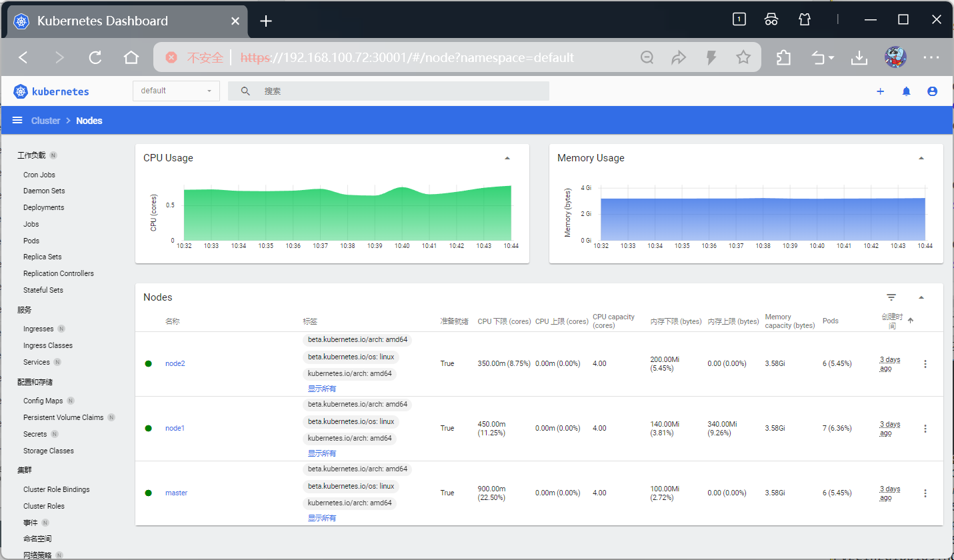Show all labels for node2
954x560 pixels.
pyautogui.click(x=322, y=389)
